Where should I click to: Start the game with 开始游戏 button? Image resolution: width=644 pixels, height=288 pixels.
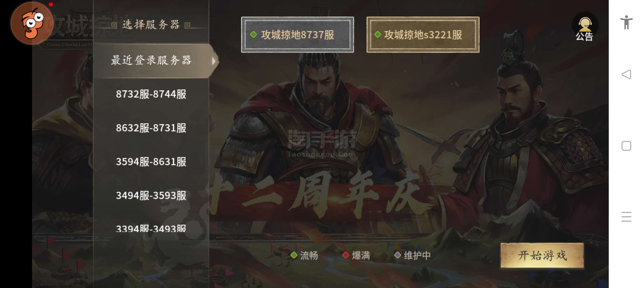(x=542, y=255)
